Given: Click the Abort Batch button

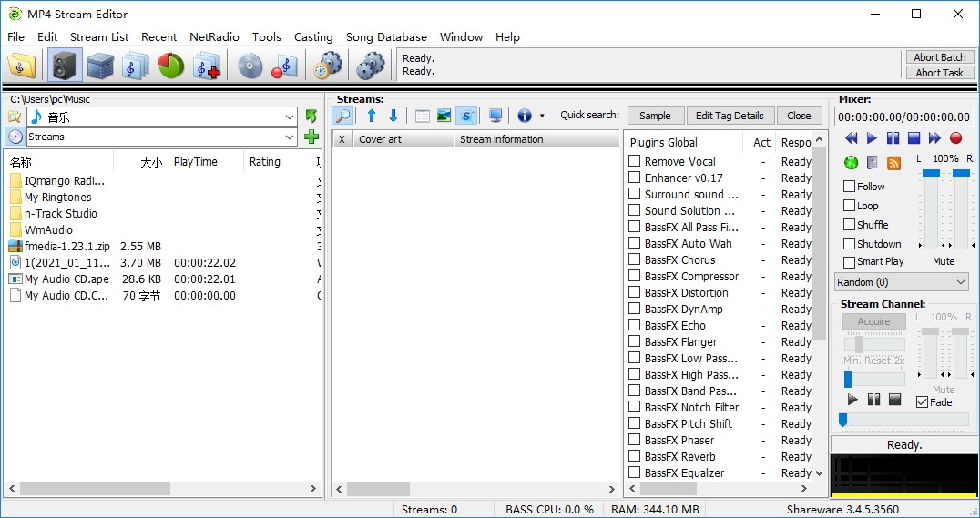Looking at the screenshot, I should point(940,57).
